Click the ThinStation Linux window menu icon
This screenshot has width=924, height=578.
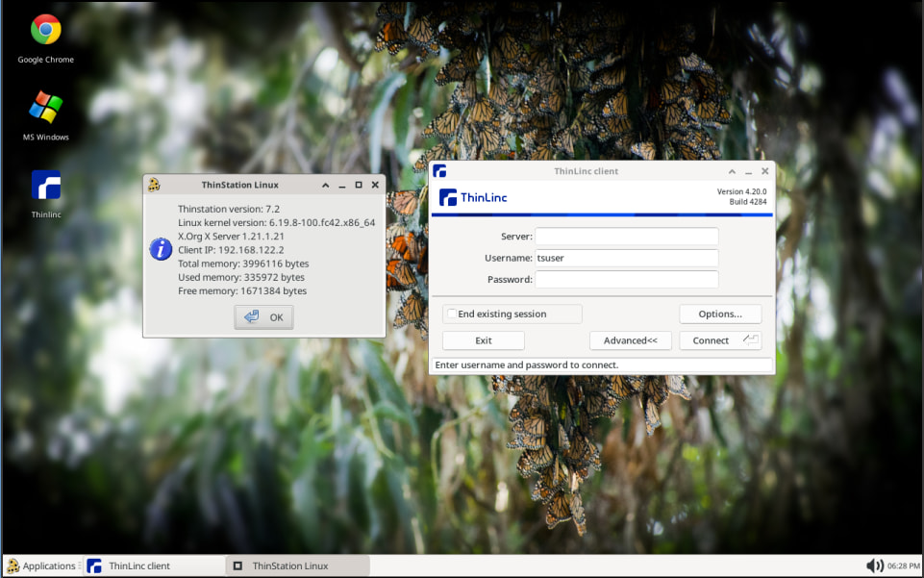[154, 185]
